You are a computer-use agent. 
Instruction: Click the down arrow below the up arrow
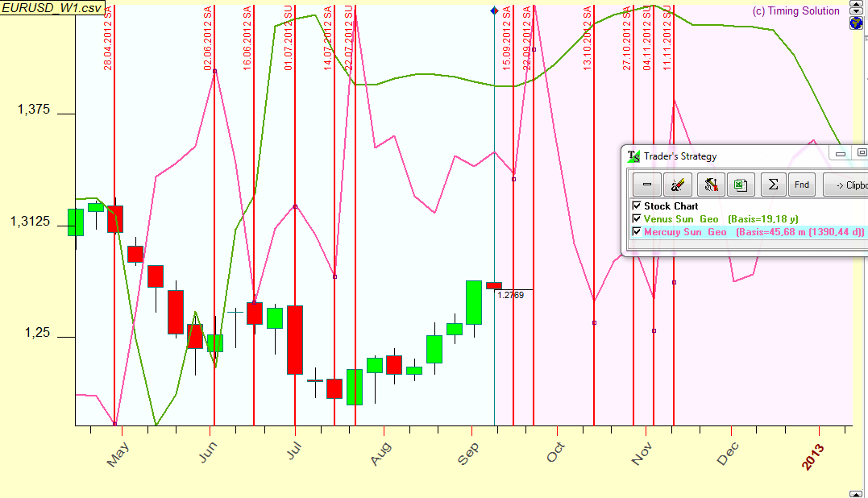pos(857,11)
